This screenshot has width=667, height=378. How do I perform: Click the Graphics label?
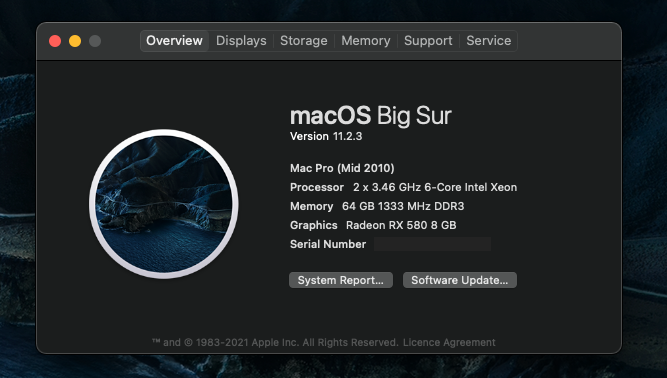[x=314, y=225]
